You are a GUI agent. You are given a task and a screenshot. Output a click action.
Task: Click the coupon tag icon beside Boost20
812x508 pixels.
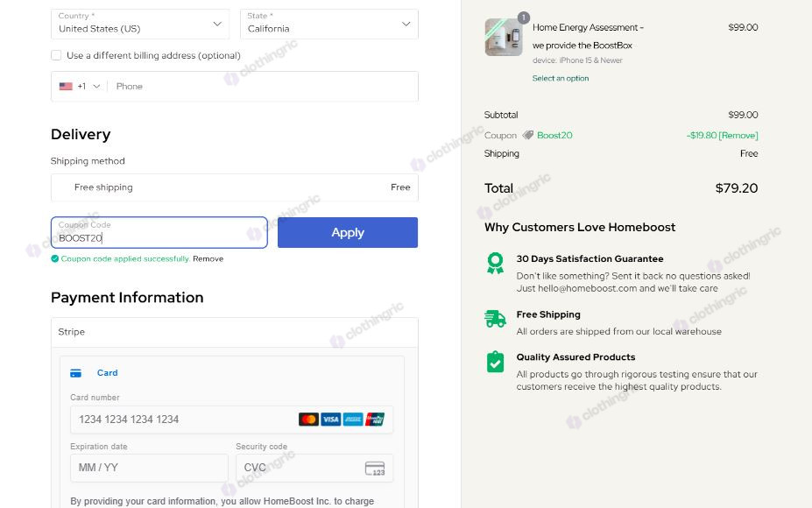[527, 135]
